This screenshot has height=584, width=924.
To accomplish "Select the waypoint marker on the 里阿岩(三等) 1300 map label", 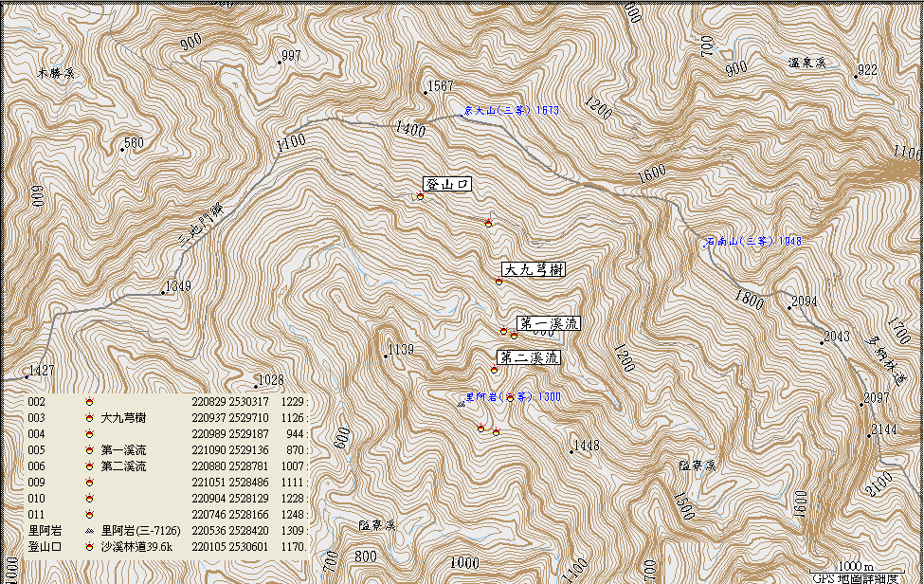I will [510, 397].
